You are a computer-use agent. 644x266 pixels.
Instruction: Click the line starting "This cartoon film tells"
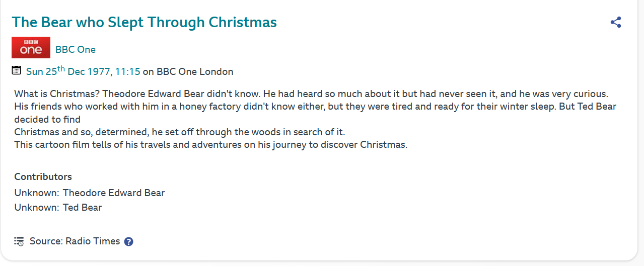[x=210, y=145]
